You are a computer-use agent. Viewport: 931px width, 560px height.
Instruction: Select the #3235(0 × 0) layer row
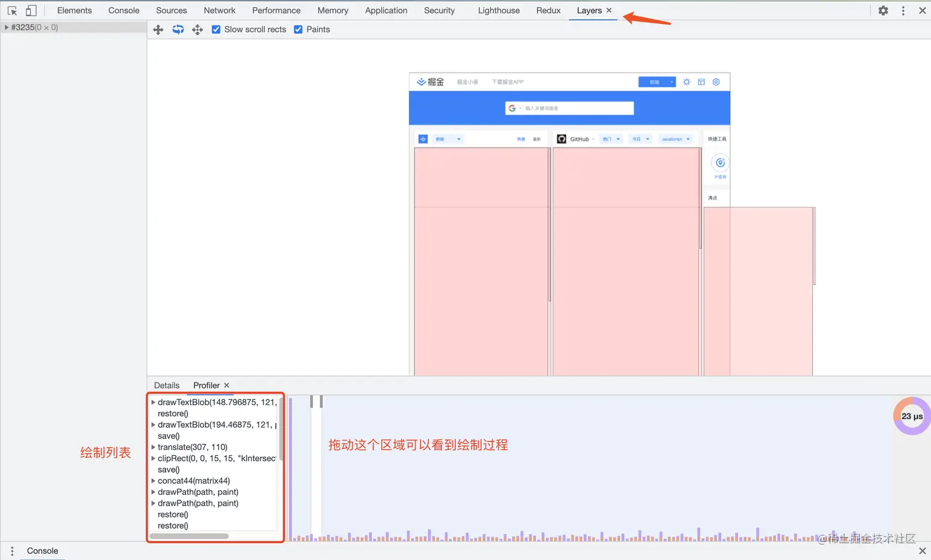tap(73, 27)
